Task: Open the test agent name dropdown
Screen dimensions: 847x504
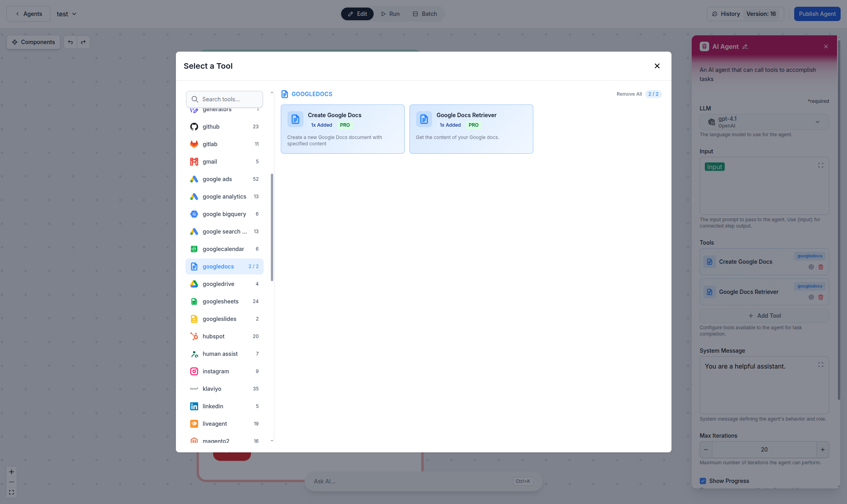Action: click(66, 14)
